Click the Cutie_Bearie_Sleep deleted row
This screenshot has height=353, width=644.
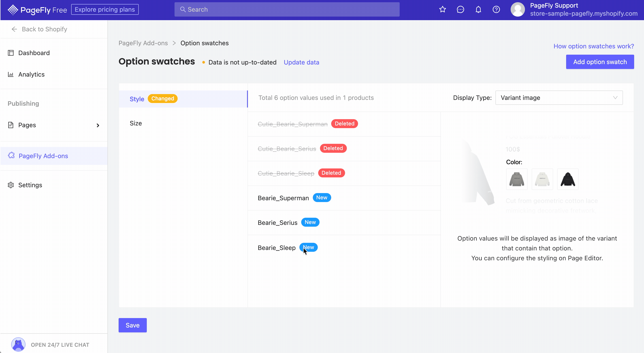(344, 173)
